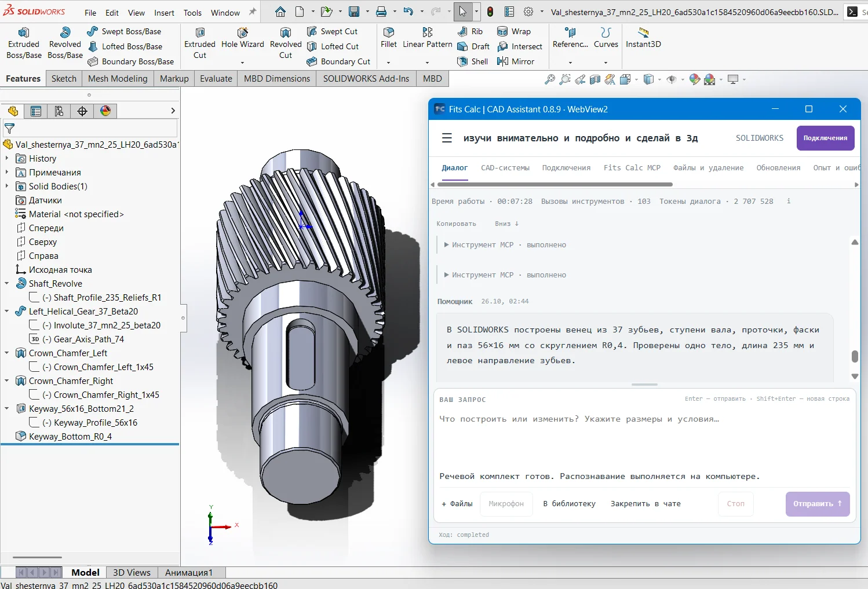
Task: Launch the Linear Pattern tool
Action: (x=428, y=39)
